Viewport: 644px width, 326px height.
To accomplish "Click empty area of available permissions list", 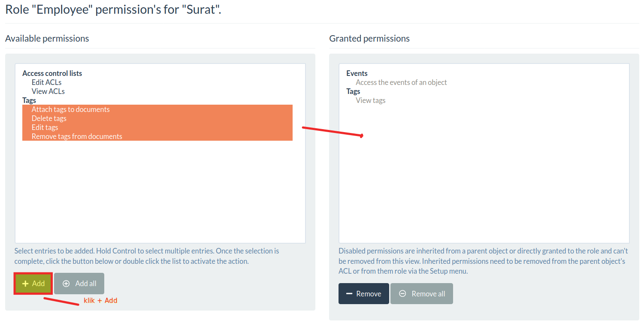I will (x=160, y=193).
